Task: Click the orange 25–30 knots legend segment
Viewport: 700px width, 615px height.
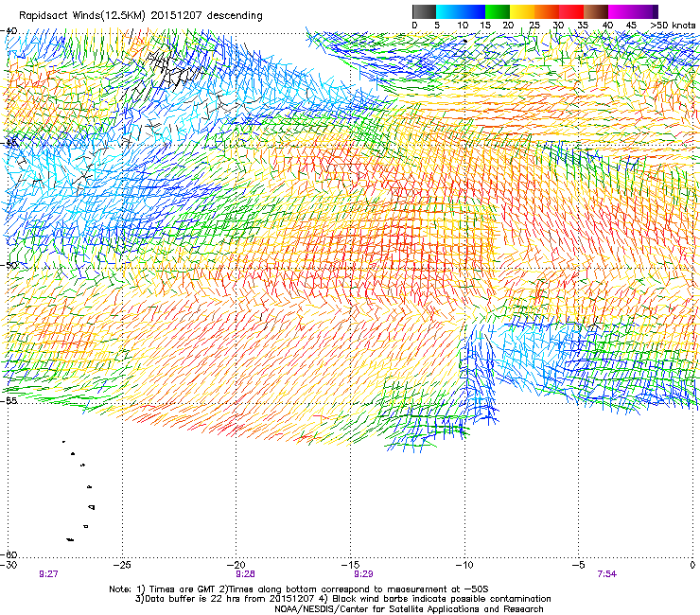Action: (547, 11)
